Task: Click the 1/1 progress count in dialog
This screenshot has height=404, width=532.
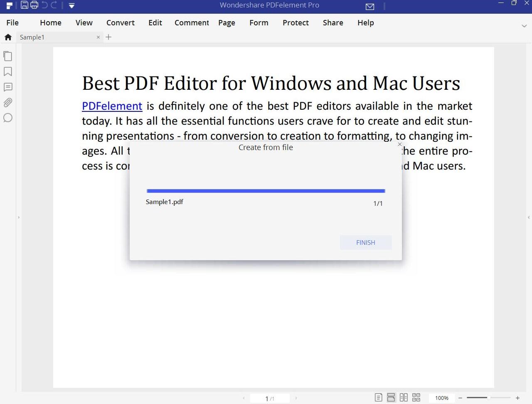Action: pyautogui.click(x=378, y=204)
